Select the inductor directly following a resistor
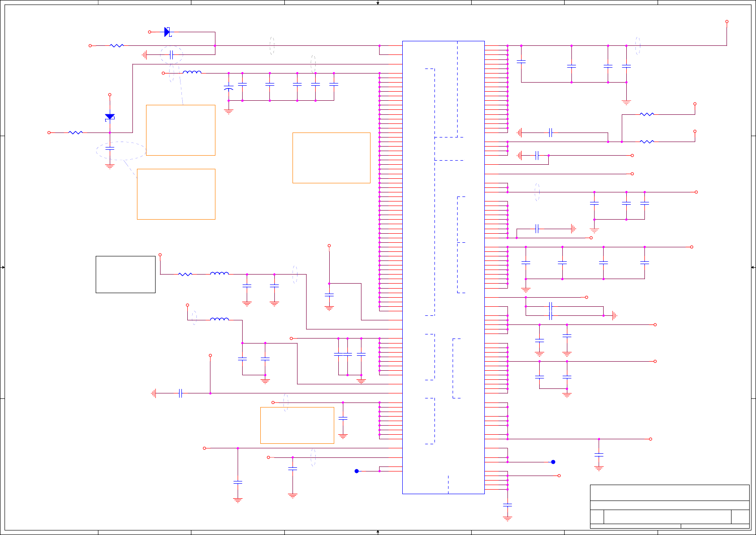 point(219,273)
